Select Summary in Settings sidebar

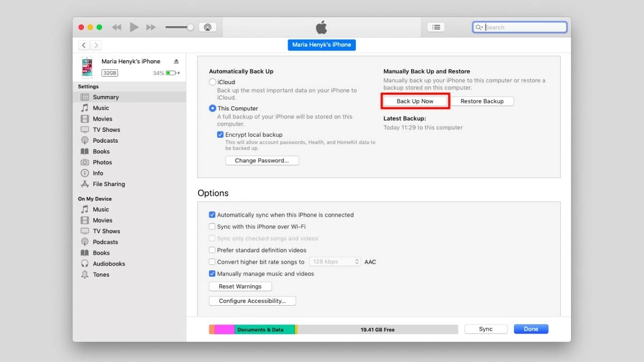[x=105, y=97]
